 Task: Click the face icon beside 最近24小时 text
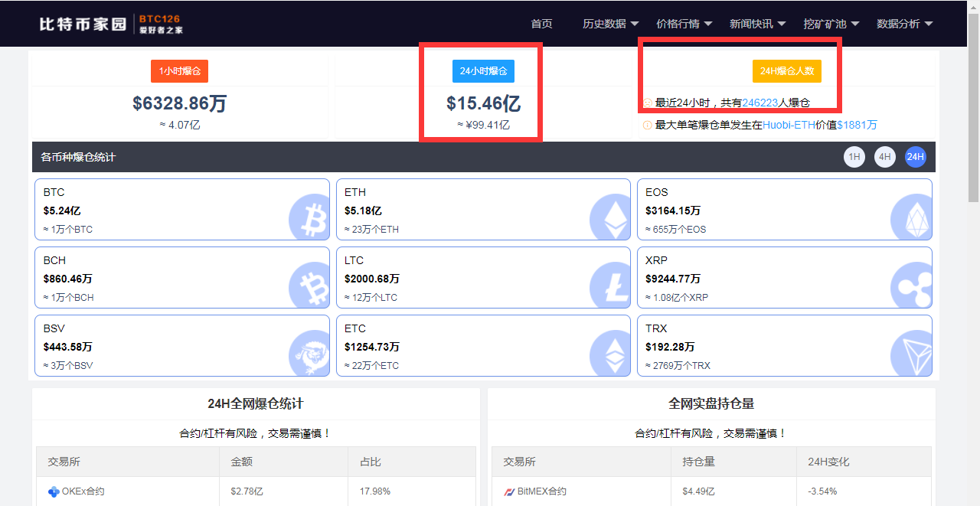coord(648,103)
